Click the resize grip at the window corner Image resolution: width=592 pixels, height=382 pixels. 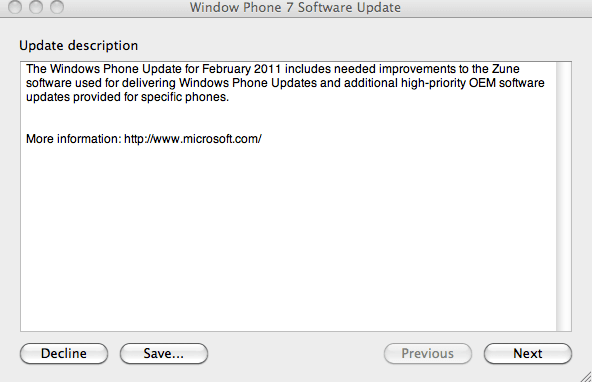coord(586,376)
